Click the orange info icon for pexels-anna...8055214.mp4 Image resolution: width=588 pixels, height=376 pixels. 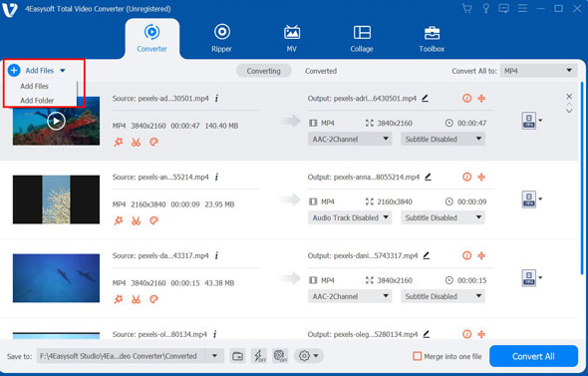pos(466,178)
